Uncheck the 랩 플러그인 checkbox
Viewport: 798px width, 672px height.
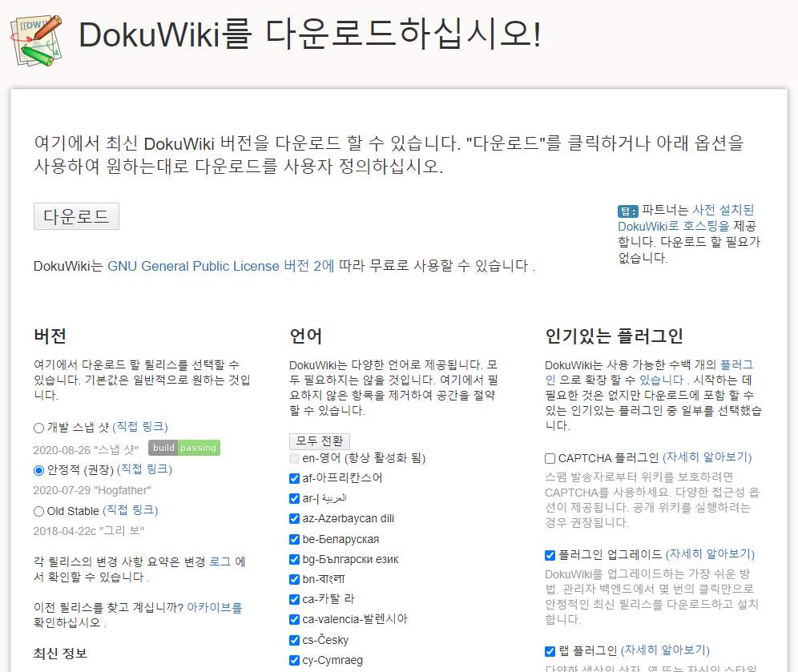click(550, 651)
